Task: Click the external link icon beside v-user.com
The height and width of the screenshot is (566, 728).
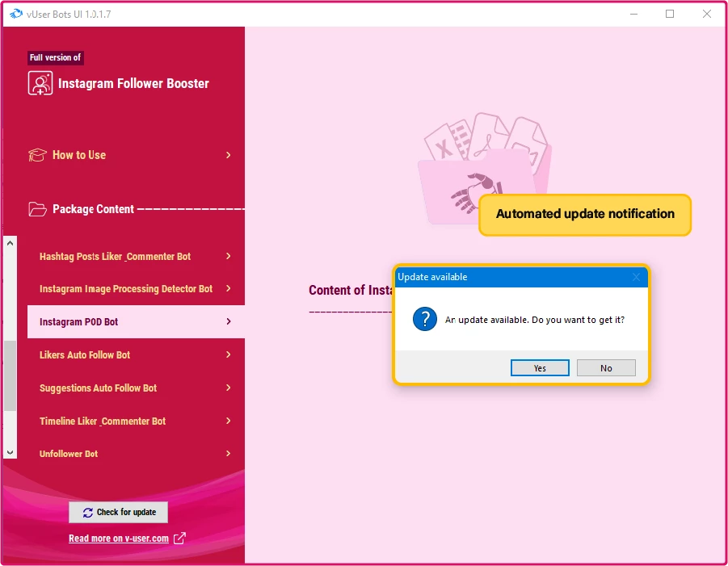Action: (x=179, y=539)
